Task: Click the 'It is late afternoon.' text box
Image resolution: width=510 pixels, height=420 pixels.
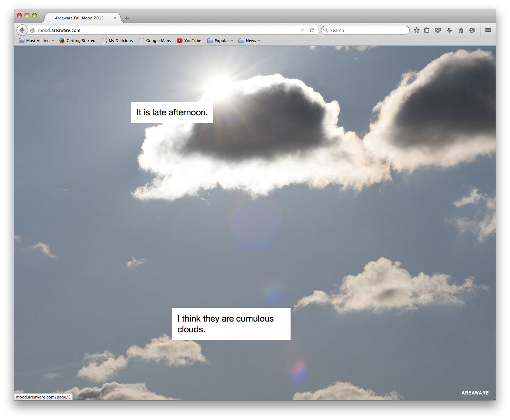Action: point(172,112)
